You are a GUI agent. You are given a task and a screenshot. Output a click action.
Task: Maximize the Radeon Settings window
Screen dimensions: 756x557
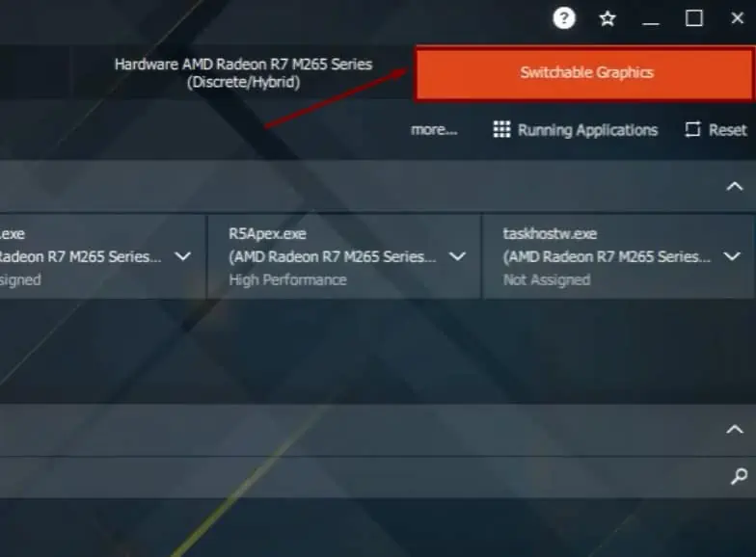pyautogui.click(x=694, y=19)
